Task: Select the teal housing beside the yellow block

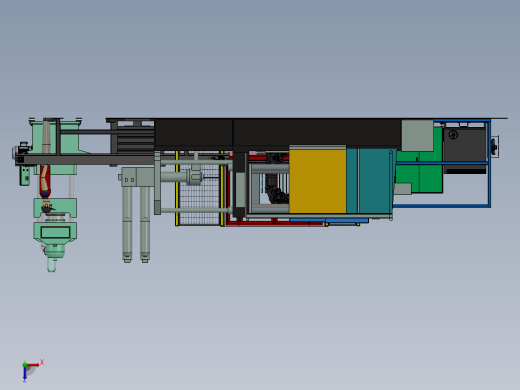Action: pyautogui.click(x=371, y=181)
